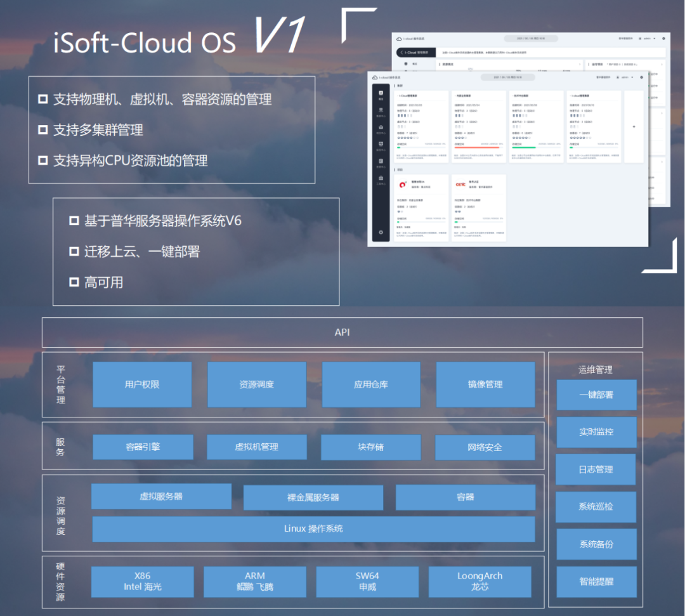Click the 资源调度 box in the 平台管理 row
This screenshot has width=685, height=616.
(256, 384)
